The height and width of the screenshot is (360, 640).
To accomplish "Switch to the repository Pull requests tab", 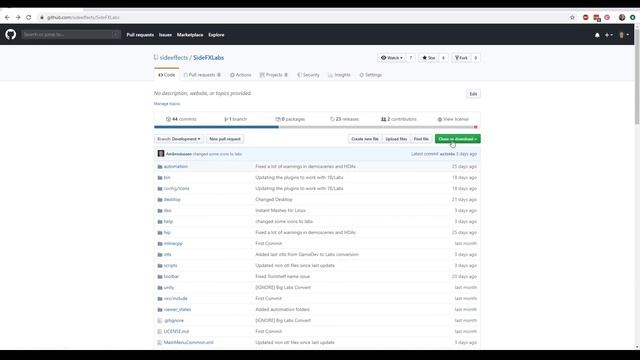I will click(x=202, y=75).
